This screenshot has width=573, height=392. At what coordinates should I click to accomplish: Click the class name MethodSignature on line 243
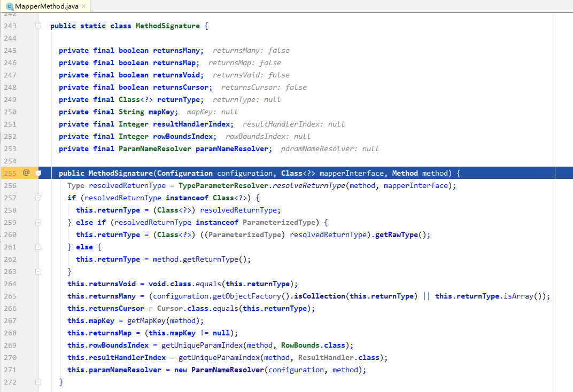[167, 26]
